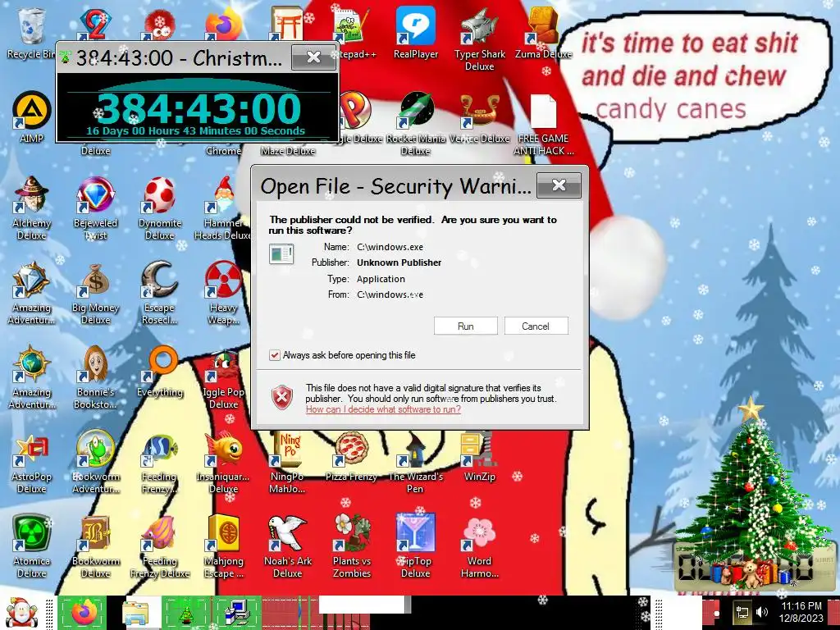Image resolution: width=840 pixels, height=630 pixels.
Task: Uncheck Always ask before opening this file
Action: point(274,355)
